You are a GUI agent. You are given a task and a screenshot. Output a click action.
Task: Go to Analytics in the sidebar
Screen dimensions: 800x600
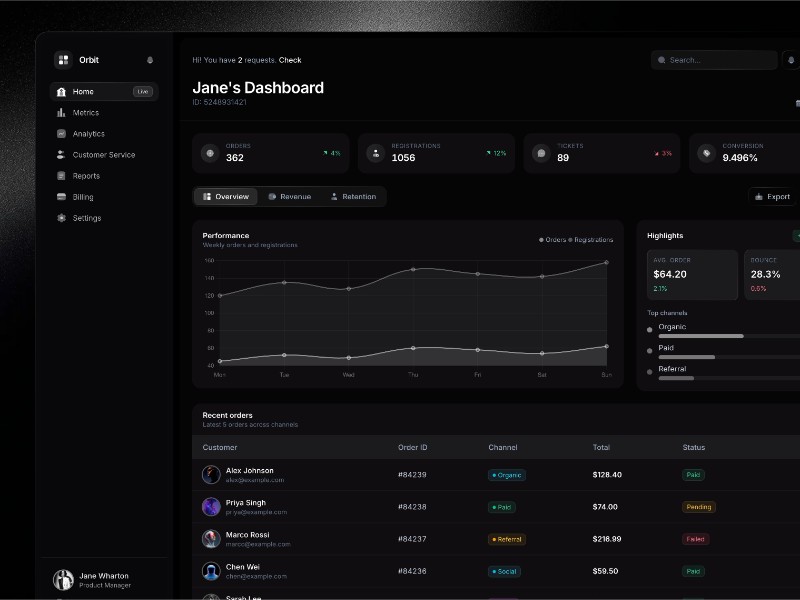coord(88,134)
